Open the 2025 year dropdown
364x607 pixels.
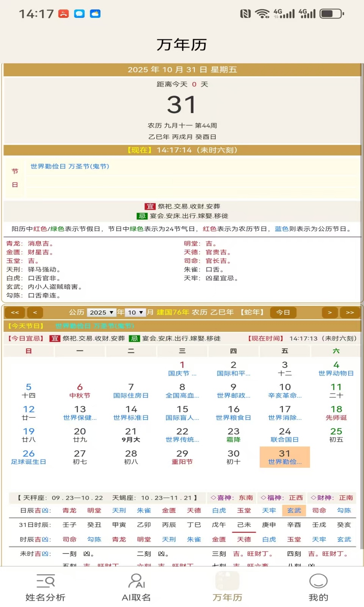[x=101, y=312]
